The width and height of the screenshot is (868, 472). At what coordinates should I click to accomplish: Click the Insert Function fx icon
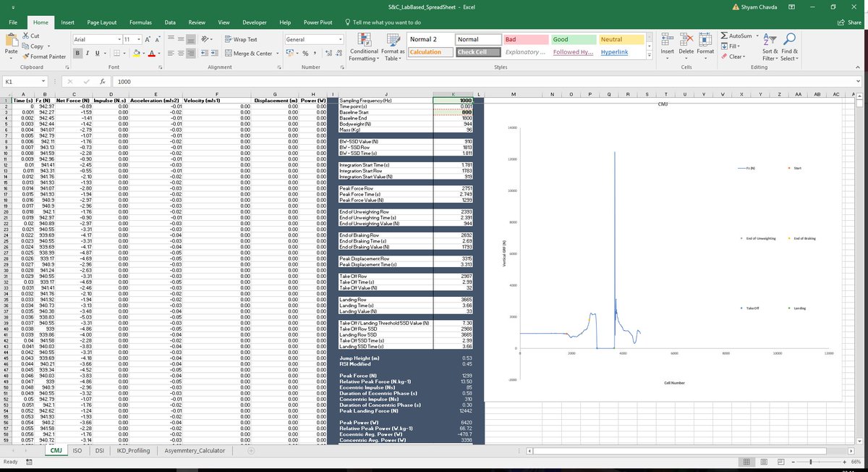click(103, 82)
